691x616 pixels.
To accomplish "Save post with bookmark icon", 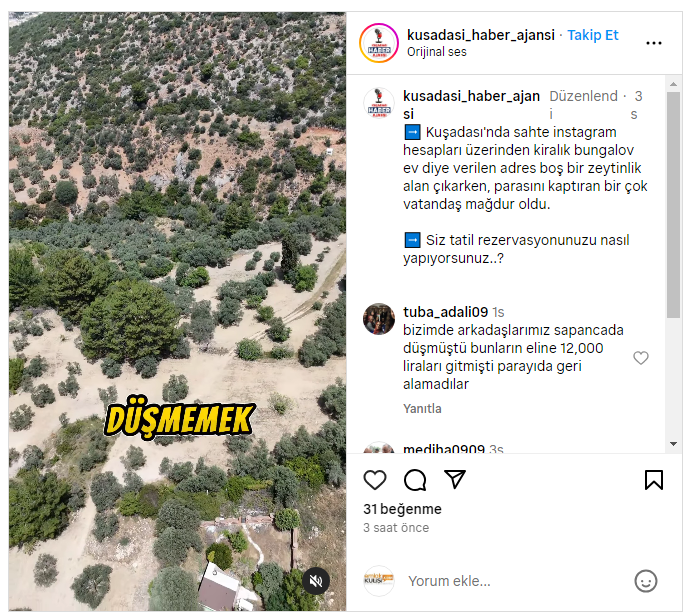I will click(x=654, y=480).
